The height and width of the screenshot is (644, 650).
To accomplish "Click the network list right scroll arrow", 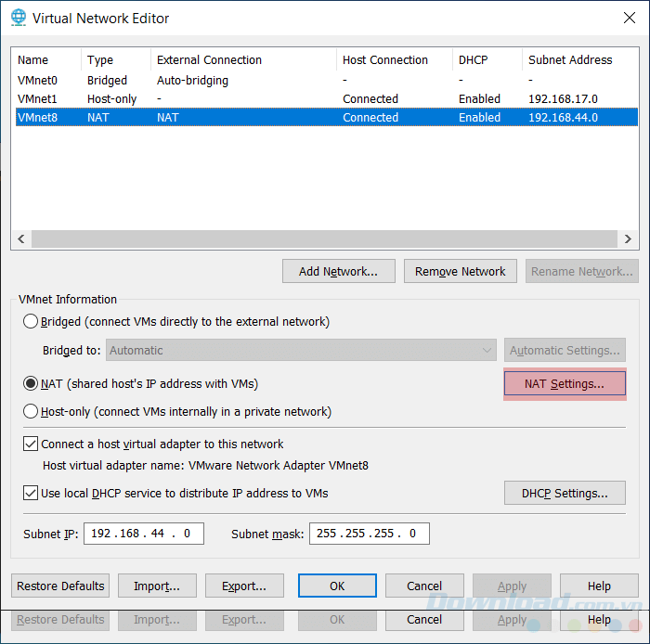I will pos(628,239).
